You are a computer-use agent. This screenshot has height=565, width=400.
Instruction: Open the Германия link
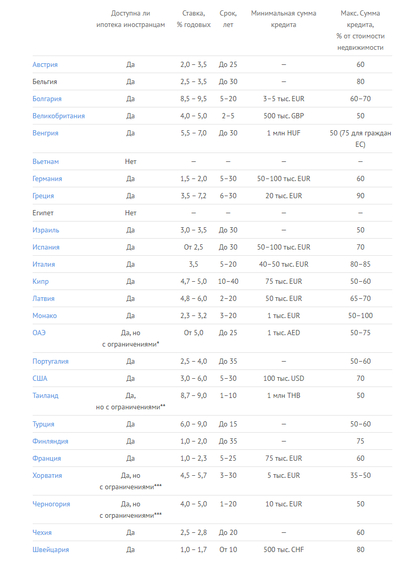(47, 179)
